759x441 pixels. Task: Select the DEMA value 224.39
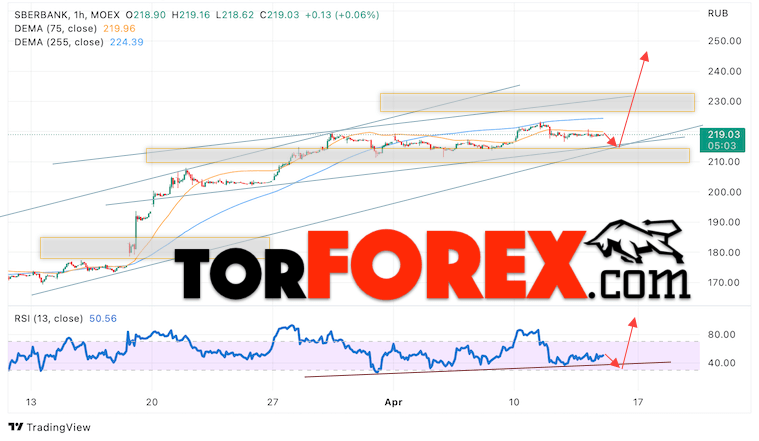click(126, 42)
